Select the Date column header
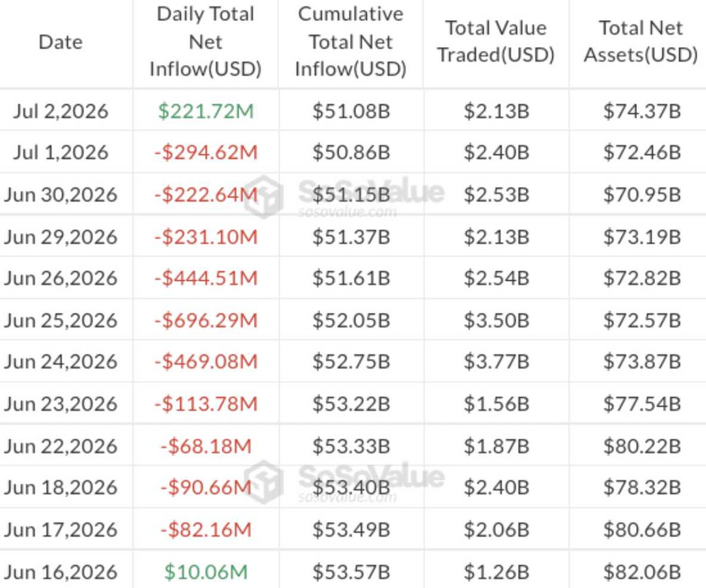The width and height of the screenshot is (706, 588). point(61,42)
